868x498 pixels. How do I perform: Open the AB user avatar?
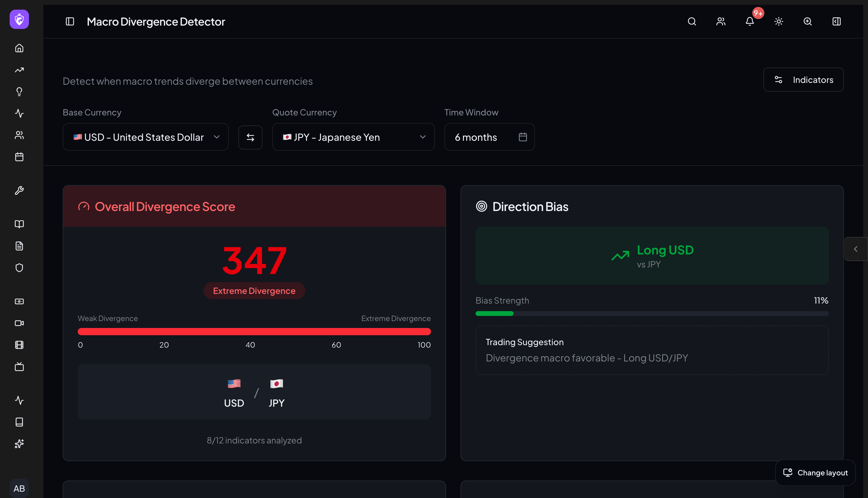pyautogui.click(x=19, y=488)
